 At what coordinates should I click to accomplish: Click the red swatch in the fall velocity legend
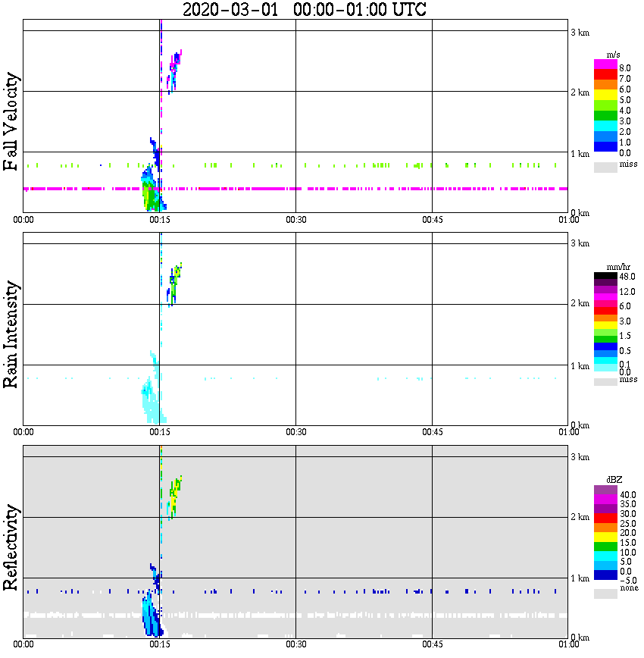(605, 75)
